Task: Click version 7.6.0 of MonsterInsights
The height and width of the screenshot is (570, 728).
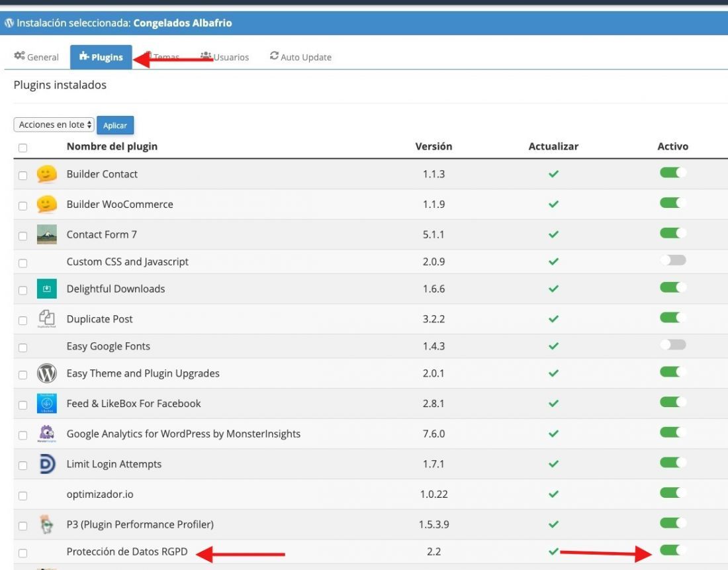Action: point(433,434)
